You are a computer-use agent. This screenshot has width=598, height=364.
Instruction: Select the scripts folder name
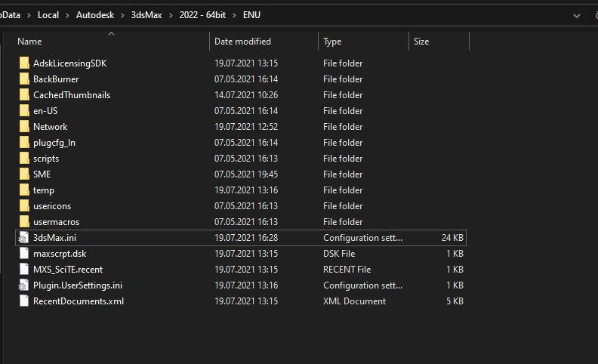(46, 159)
